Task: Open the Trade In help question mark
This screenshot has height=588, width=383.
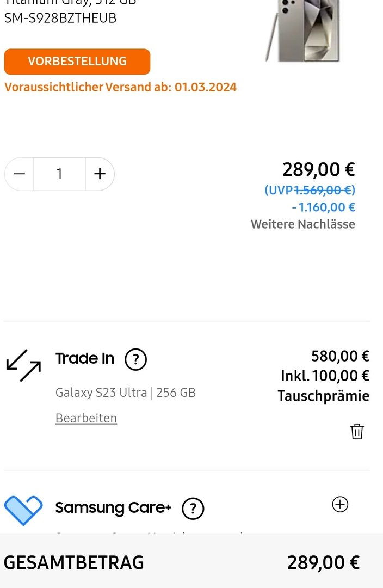Action: tap(135, 359)
